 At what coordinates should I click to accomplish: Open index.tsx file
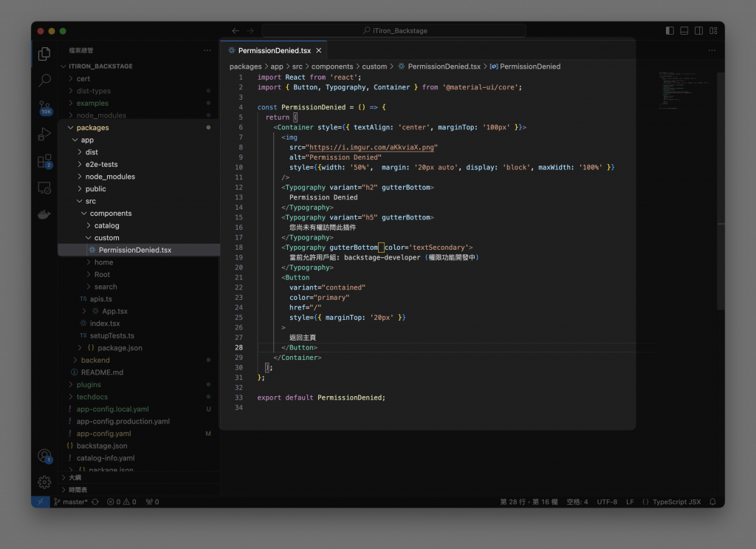(139, 324)
